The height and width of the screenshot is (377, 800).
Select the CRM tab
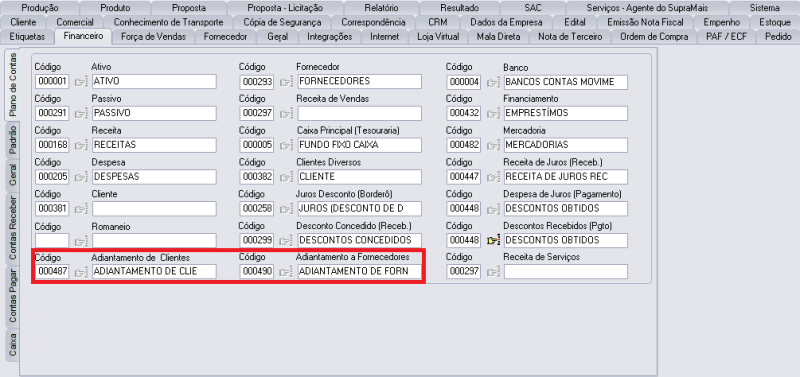(438, 22)
